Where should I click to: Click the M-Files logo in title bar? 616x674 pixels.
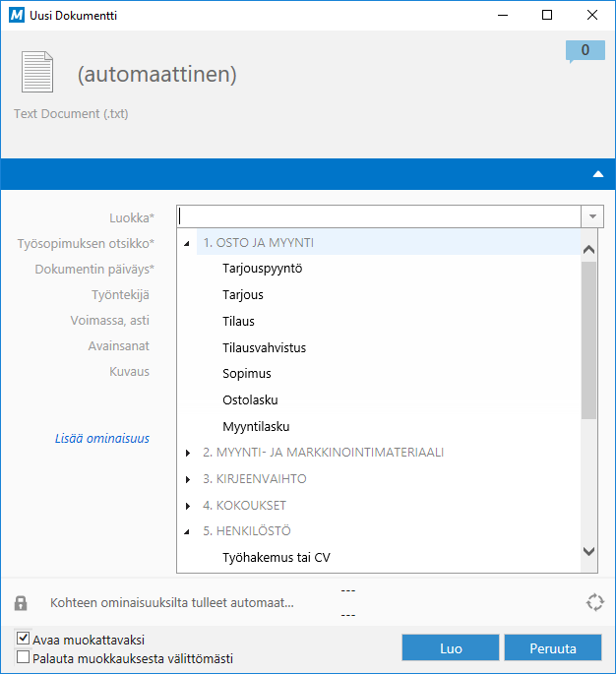15,16
